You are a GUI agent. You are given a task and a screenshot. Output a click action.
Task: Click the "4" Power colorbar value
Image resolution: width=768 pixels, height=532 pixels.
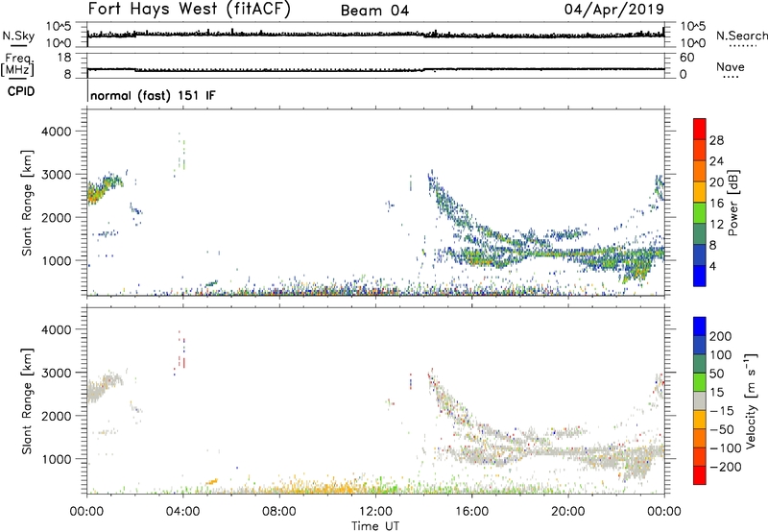712,266
